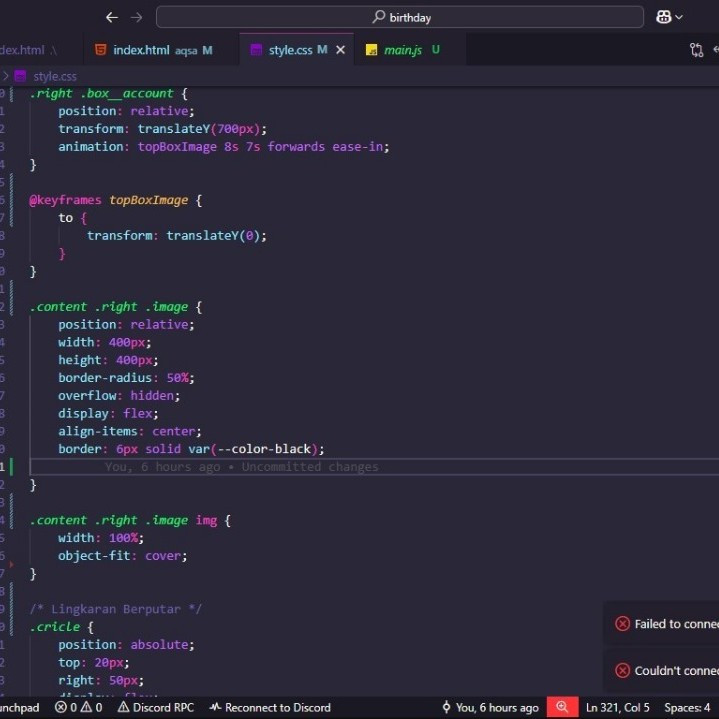Click Discord RPC status item
719x719 pixels.
[155, 707]
